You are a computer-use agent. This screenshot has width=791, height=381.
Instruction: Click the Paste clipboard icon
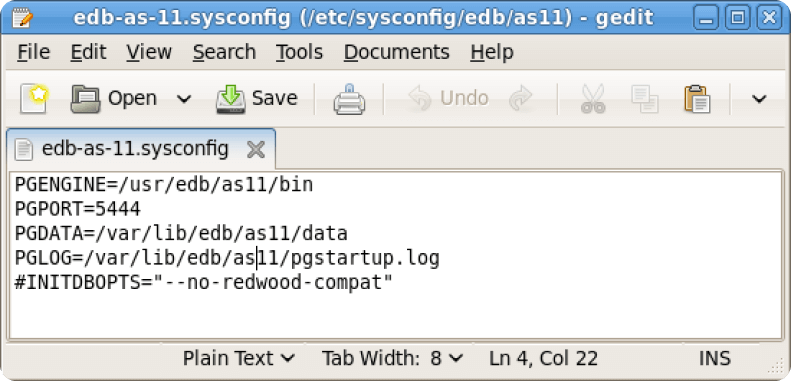pyautogui.click(x=697, y=98)
